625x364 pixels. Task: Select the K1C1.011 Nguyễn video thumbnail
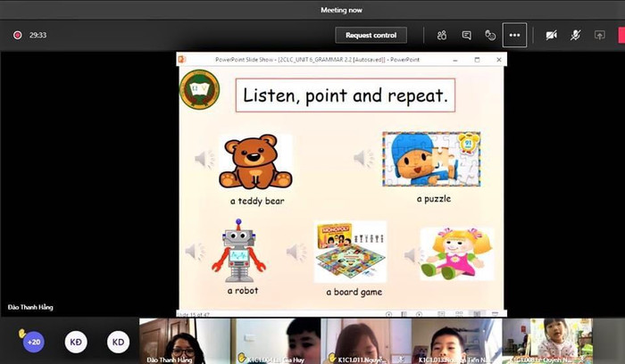click(x=366, y=341)
